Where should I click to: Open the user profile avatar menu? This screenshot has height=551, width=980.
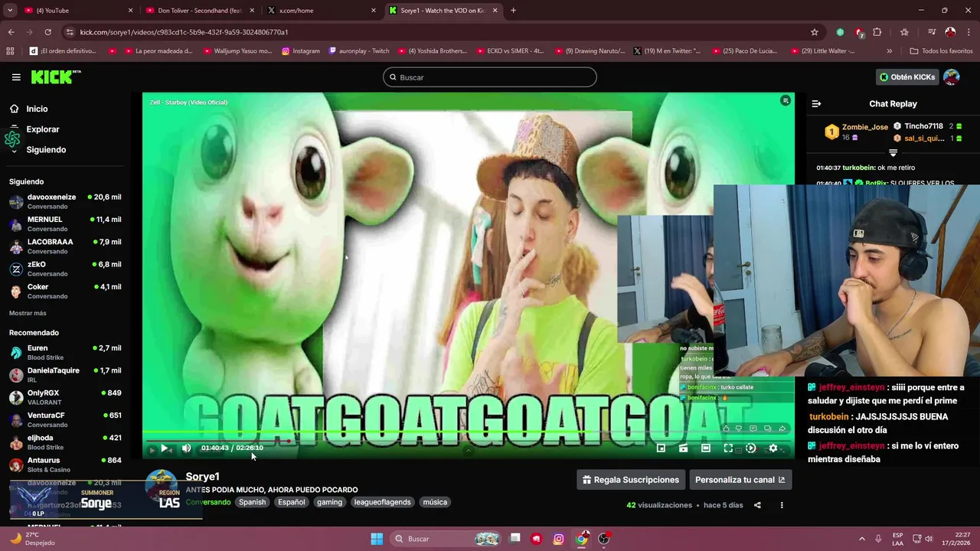952,77
